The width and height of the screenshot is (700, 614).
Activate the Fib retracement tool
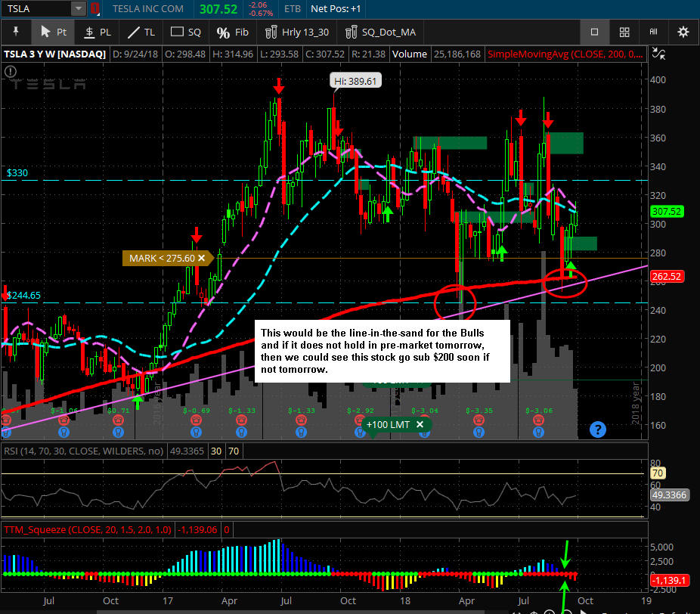(x=233, y=33)
